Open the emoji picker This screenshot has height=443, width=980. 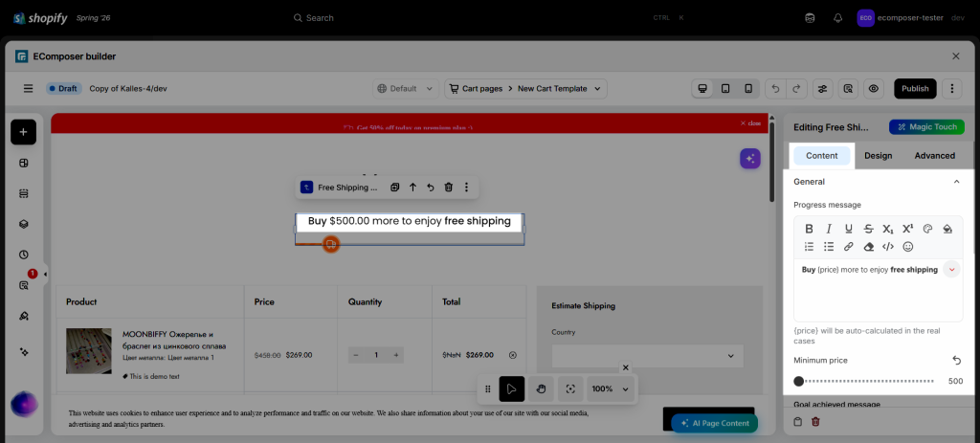pos(908,247)
